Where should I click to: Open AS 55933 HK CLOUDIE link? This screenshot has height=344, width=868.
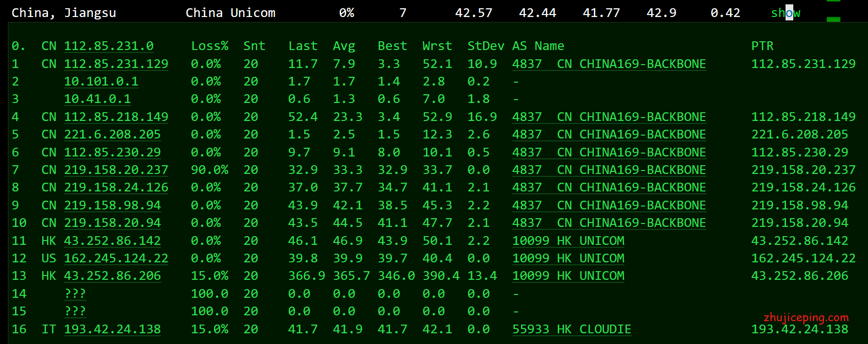coord(571,329)
